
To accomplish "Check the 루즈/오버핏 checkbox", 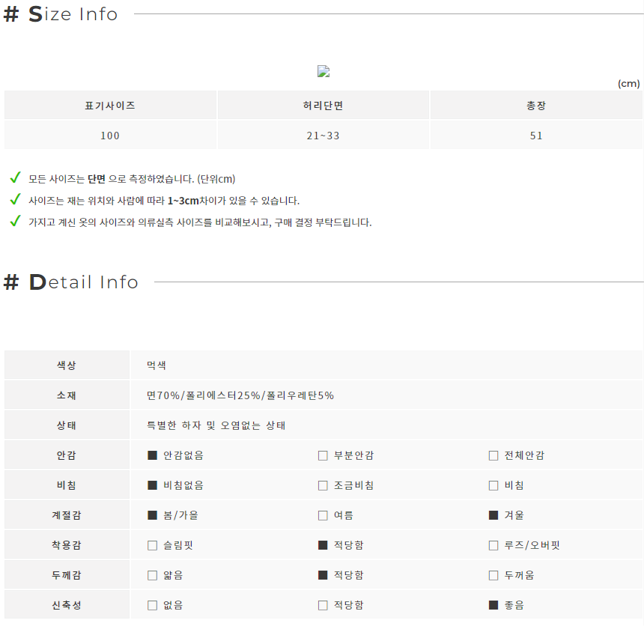I will pyautogui.click(x=493, y=545).
